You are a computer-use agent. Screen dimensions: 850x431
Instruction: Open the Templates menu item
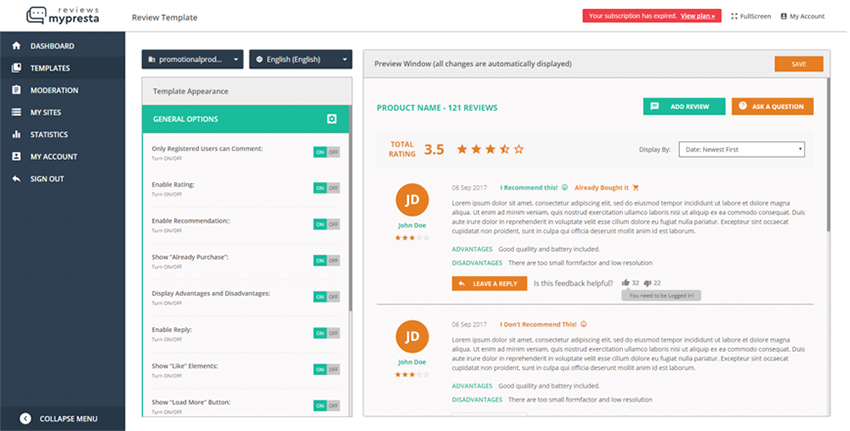click(62, 68)
